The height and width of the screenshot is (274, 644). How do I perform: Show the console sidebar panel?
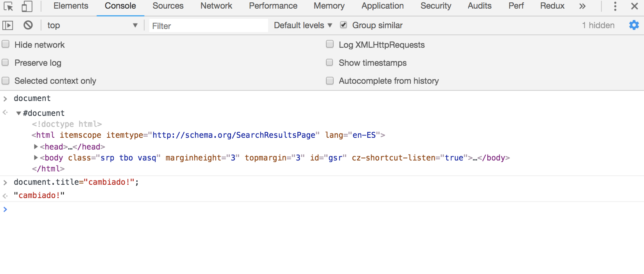point(8,25)
